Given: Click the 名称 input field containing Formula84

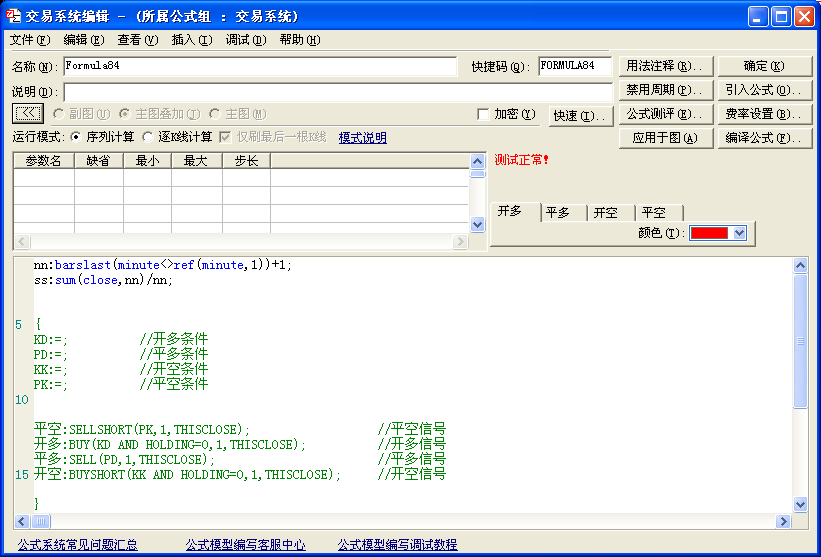Looking at the screenshot, I should (260, 66).
